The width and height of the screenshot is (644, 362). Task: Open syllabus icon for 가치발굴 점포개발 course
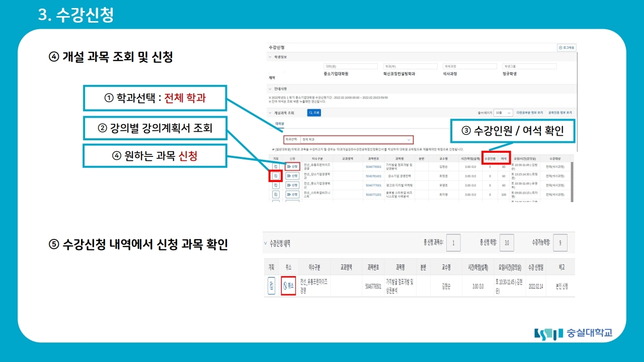click(x=276, y=166)
